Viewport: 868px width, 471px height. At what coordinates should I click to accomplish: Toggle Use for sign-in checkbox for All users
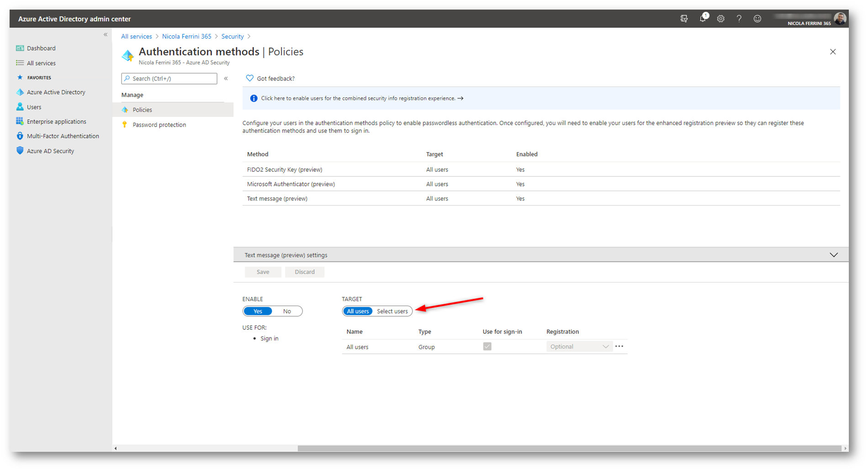[x=487, y=346]
